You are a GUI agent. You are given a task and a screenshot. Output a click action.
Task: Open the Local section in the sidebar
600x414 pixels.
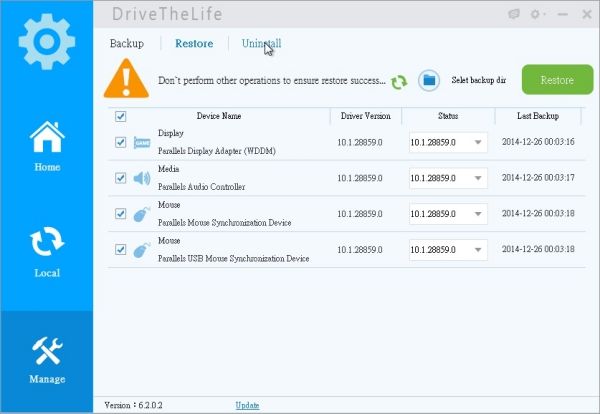(46, 252)
